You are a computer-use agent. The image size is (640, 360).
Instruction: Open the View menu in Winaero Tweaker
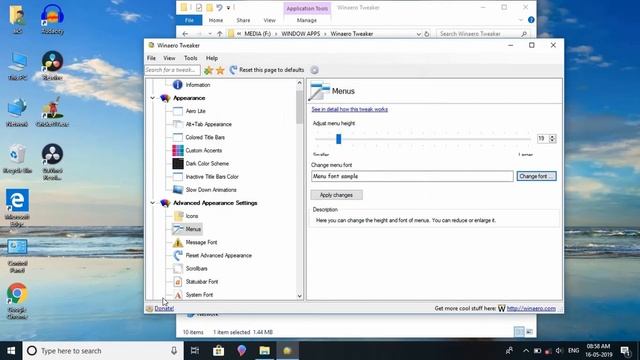(169, 58)
